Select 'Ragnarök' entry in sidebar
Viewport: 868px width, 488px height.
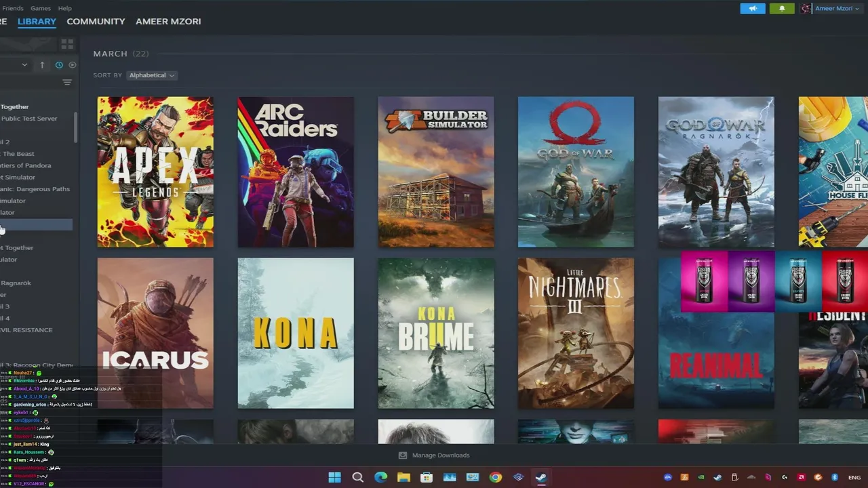16,283
